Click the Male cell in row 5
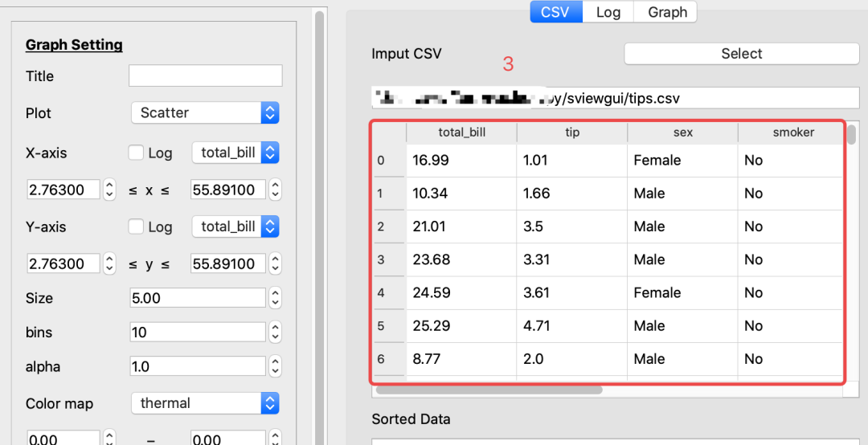Viewport: 868px width, 445px height. (682, 326)
